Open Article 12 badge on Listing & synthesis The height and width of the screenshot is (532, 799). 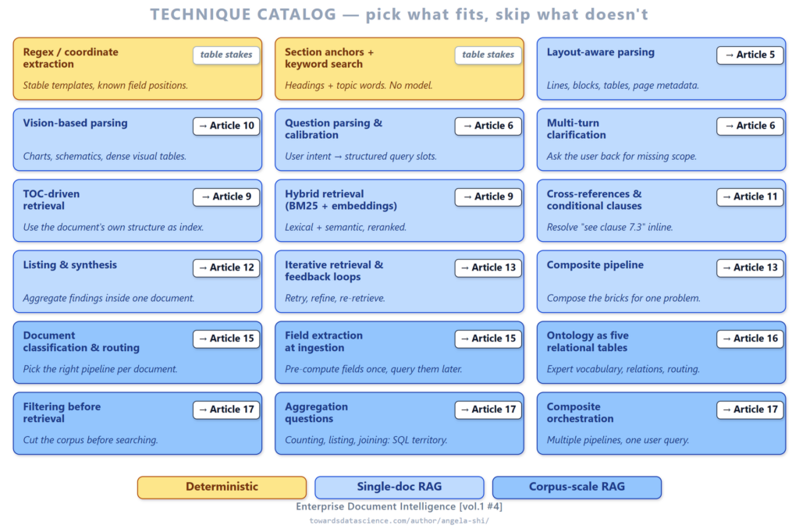click(226, 267)
